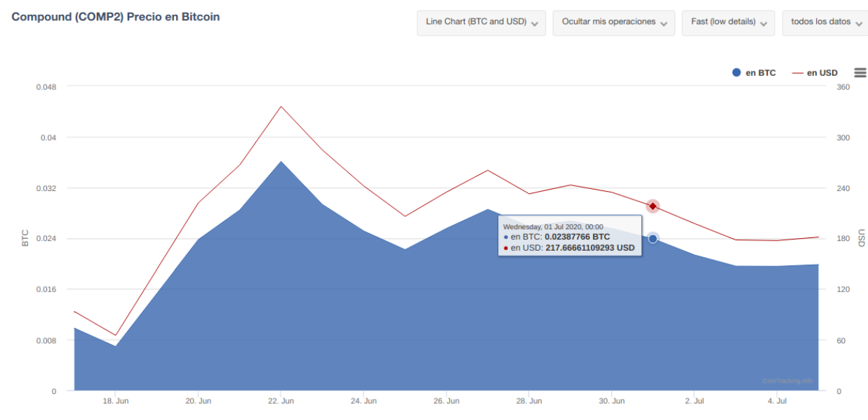Screen dimensions: 868x420
Task: Click the CoinTracking.info watermark link
Action: click(787, 381)
